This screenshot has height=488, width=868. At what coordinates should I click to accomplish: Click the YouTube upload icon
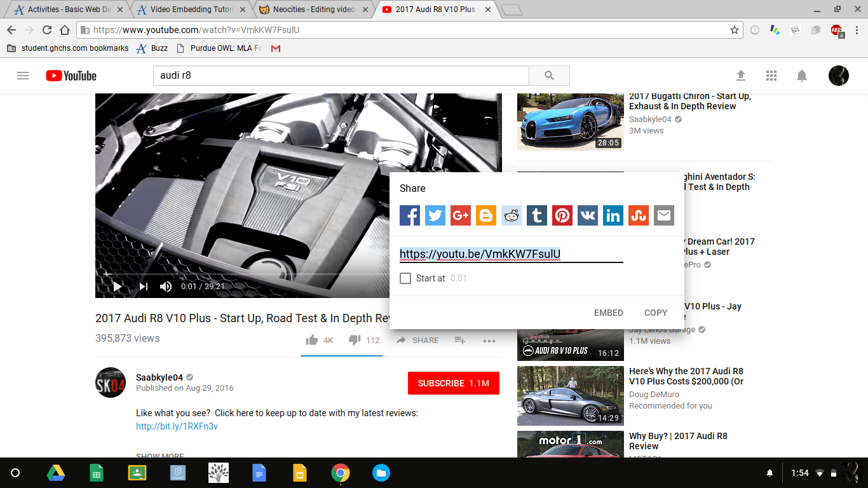point(741,76)
